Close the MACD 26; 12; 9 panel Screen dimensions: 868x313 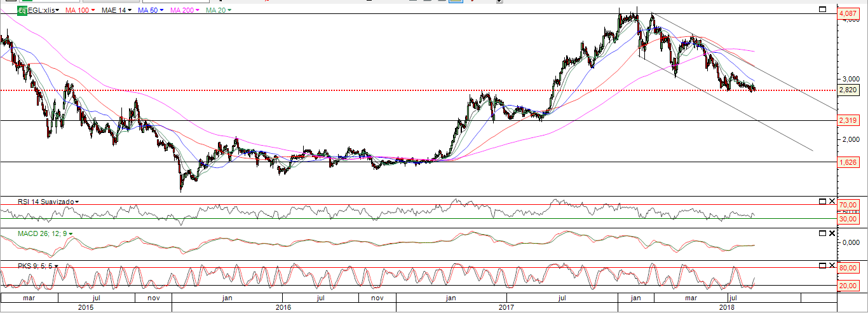[832, 233]
